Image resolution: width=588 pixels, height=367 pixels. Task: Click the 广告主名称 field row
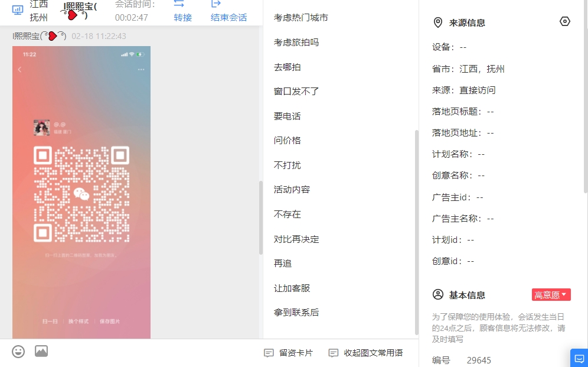pyautogui.click(x=463, y=219)
